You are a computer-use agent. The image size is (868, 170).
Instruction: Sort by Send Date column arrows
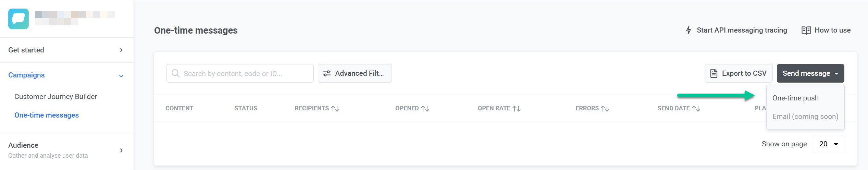pyautogui.click(x=696, y=109)
